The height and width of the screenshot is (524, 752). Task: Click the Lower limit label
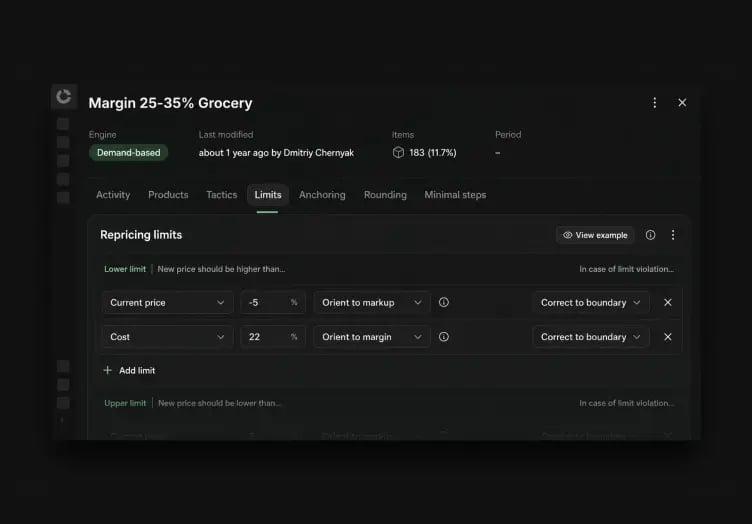pos(125,269)
